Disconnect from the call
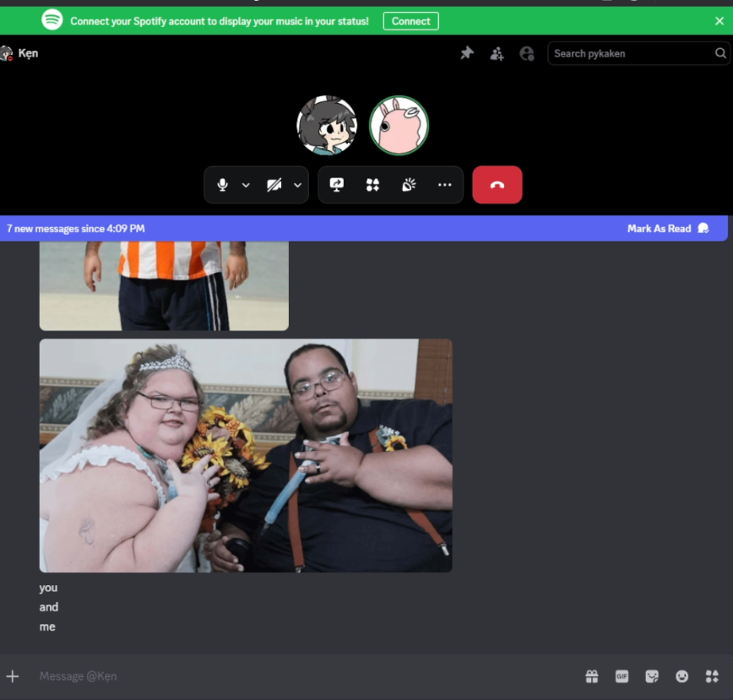Viewport: 733px width, 700px height. (497, 185)
